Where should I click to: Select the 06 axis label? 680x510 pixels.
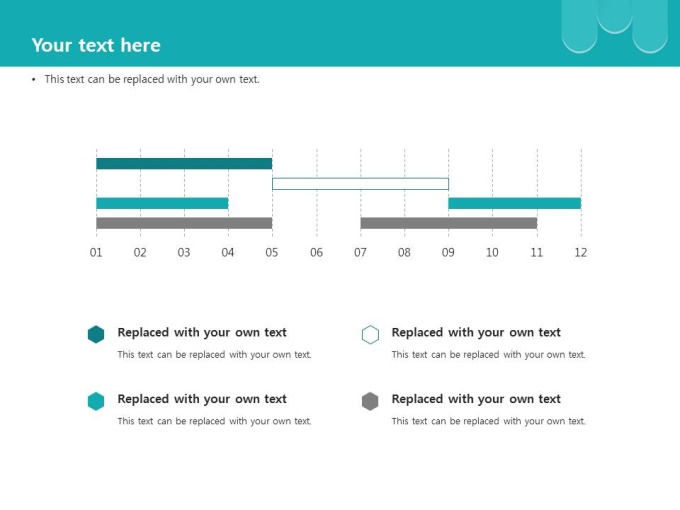316,253
